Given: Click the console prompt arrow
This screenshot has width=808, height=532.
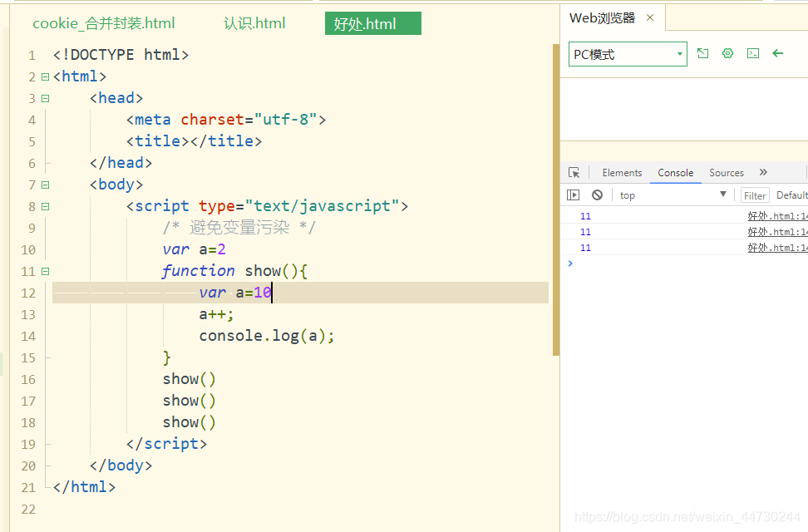Looking at the screenshot, I should 570,264.
